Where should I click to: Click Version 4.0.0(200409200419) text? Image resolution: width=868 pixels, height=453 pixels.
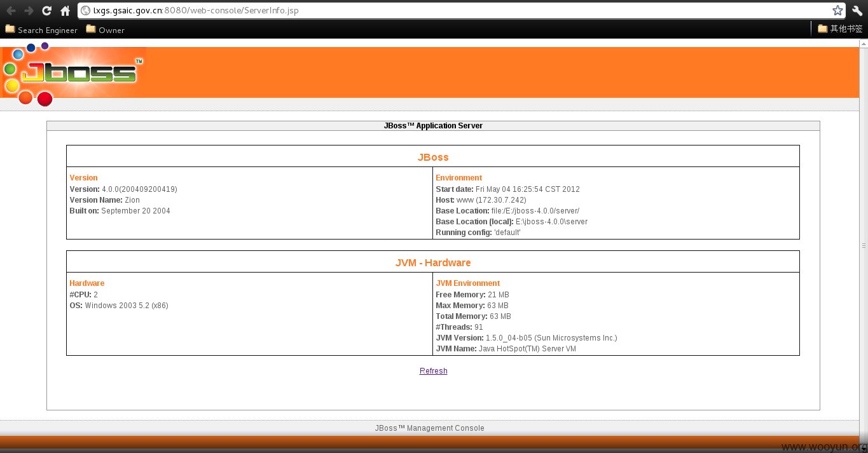pos(123,189)
